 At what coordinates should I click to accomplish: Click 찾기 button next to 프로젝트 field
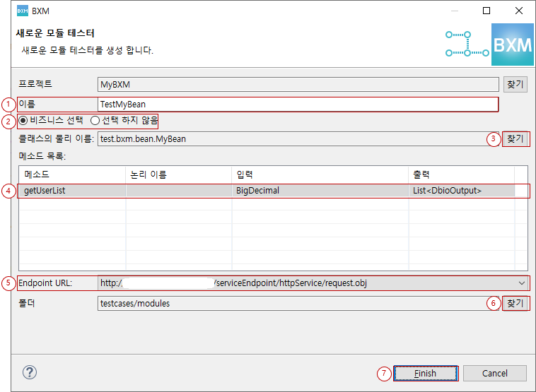(x=515, y=84)
